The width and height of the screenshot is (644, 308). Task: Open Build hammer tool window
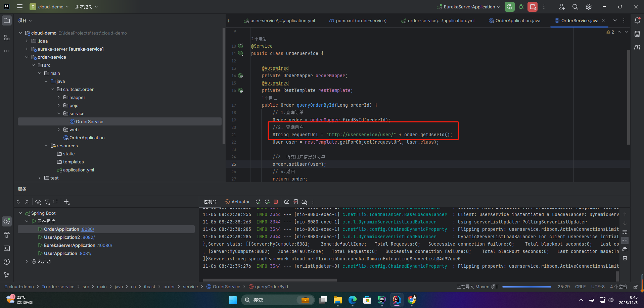[7, 235]
